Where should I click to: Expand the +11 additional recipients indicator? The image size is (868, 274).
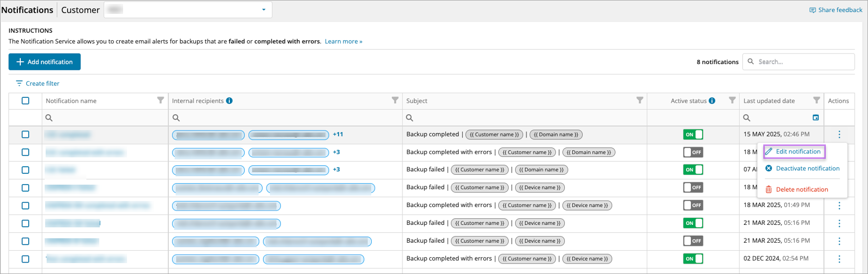point(338,135)
